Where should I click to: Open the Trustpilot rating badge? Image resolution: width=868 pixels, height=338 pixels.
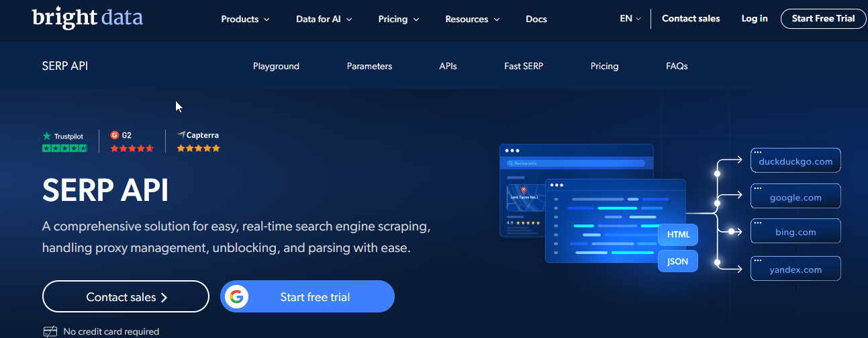(x=64, y=142)
